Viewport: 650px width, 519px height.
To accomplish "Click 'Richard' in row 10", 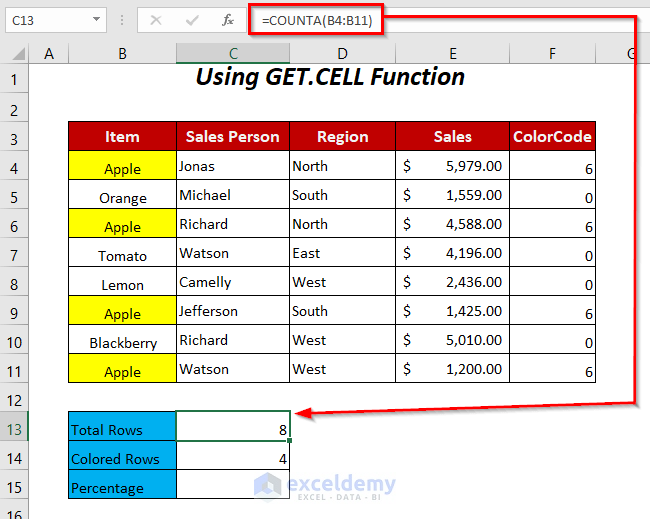I will [x=233, y=340].
